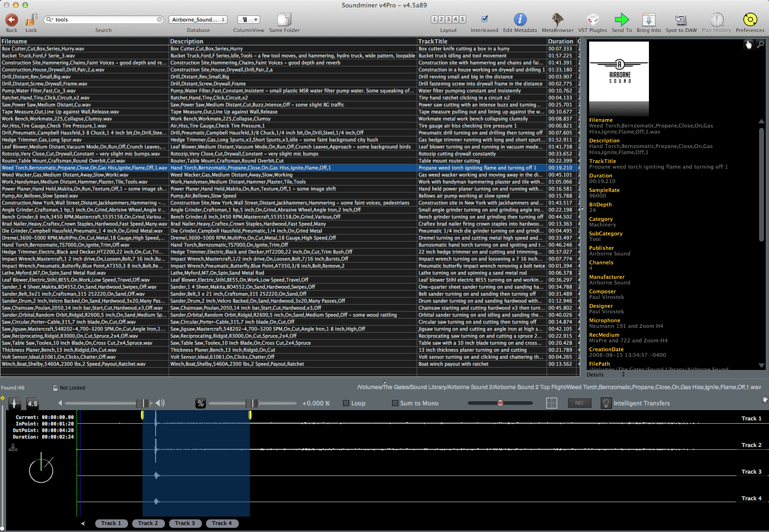769x532 pixels.
Task: Toggle Track 1 button
Action: [x=111, y=523]
